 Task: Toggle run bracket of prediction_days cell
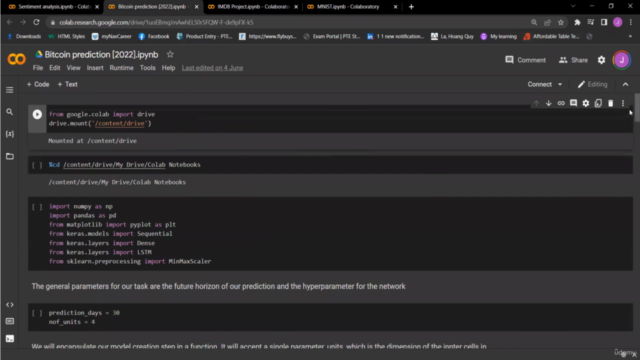coord(37,313)
